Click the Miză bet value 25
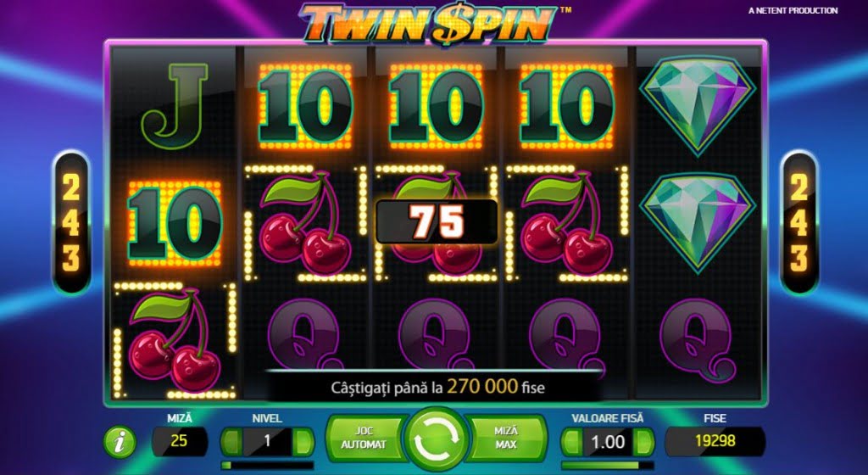Viewport: 868px width, 475px height. click(180, 441)
